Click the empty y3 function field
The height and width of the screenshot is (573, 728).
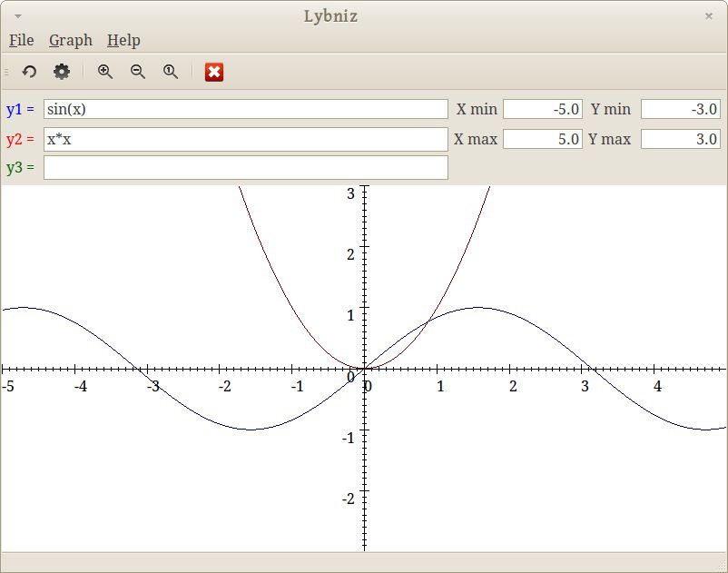pos(245,168)
